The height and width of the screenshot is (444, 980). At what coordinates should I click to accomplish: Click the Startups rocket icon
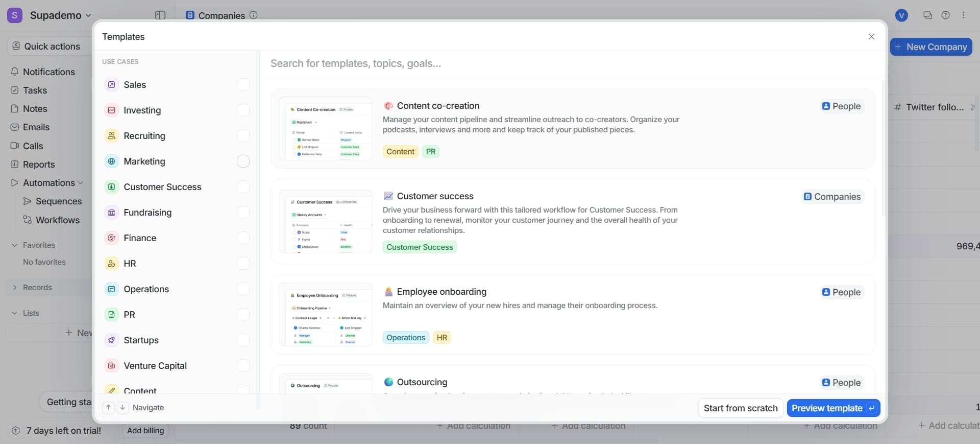coord(111,340)
